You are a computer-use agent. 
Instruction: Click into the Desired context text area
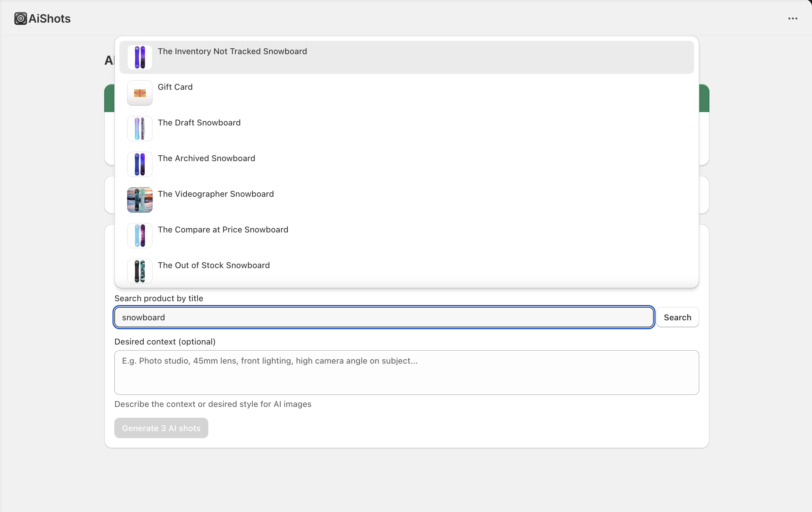click(406, 373)
